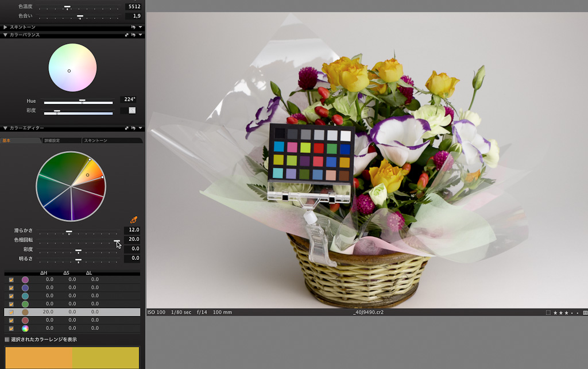Click the color tag square in status bar
The height and width of the screenshot is (369, 588).
[x=548, y=313]
